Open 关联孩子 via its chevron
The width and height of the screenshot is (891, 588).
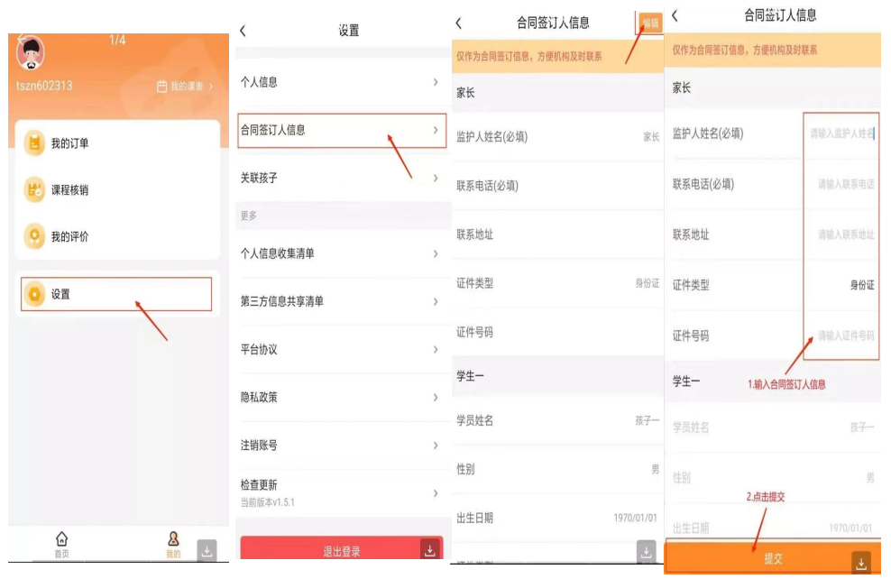[x=436, y=179]
